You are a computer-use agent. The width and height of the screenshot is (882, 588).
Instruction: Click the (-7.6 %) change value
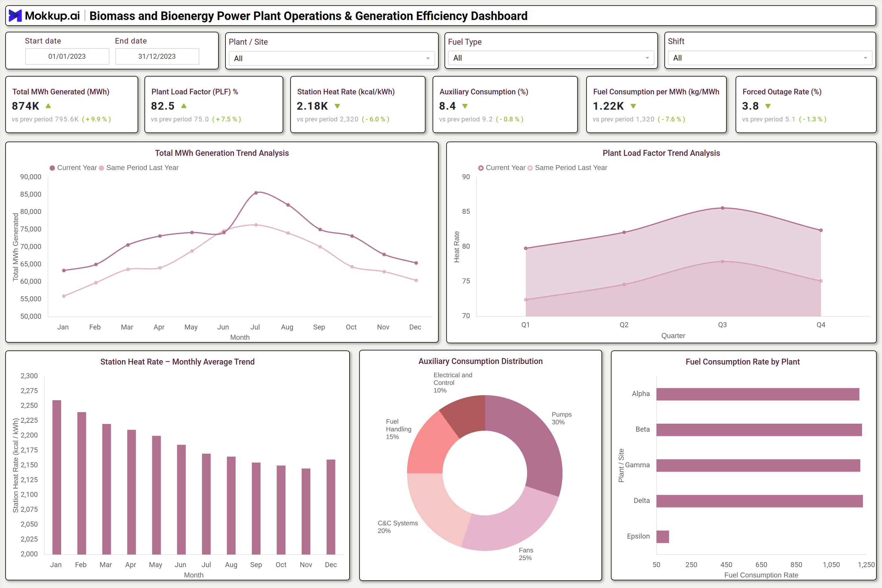click(671, 119)
